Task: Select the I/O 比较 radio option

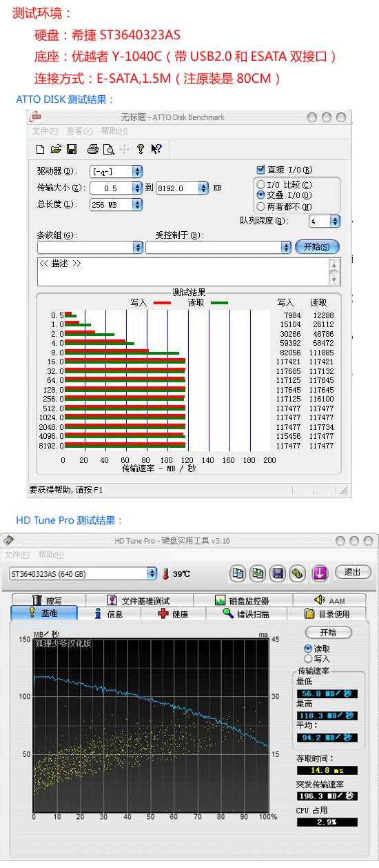Action: tap(260, 185)
